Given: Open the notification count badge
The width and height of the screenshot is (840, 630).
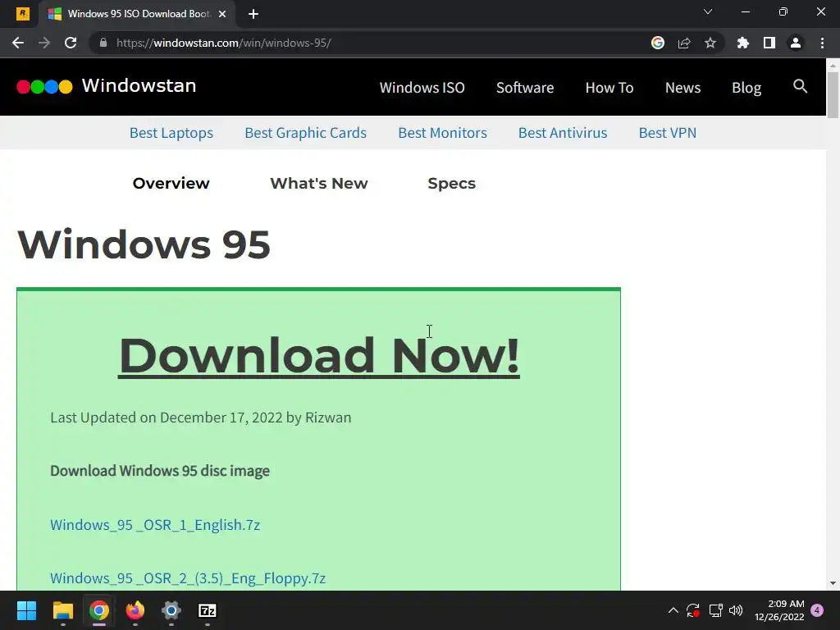Looking at the screenshot, I should click(818, 610).
